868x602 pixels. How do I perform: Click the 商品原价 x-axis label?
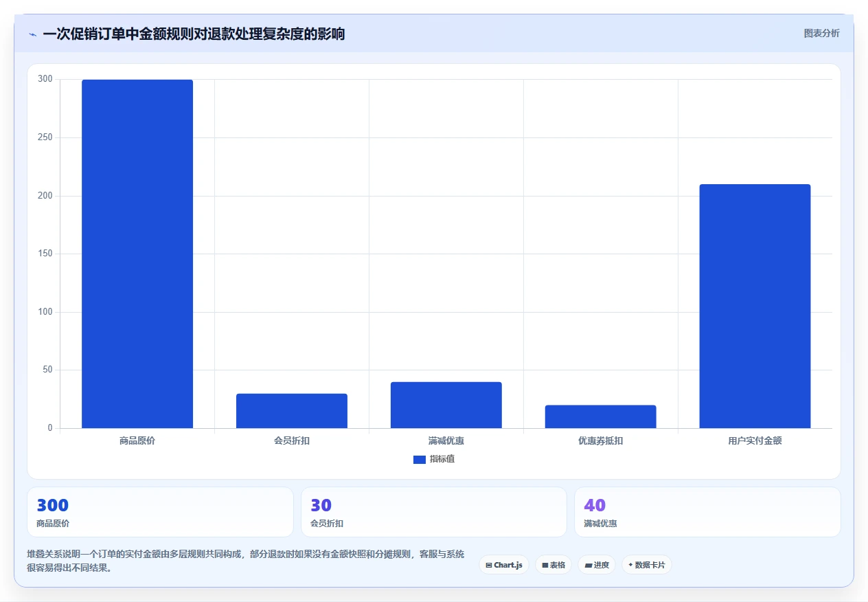pos(137,441)
